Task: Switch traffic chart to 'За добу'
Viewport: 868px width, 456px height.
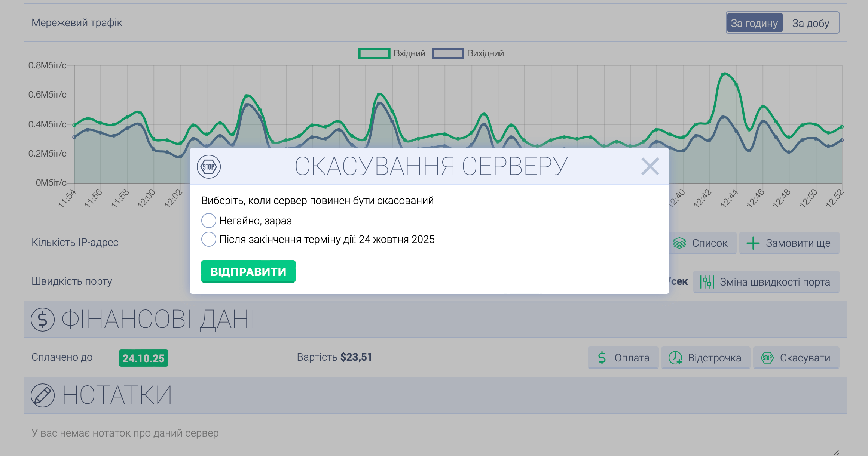Action: pyautogui.click(x=810, y=23)
